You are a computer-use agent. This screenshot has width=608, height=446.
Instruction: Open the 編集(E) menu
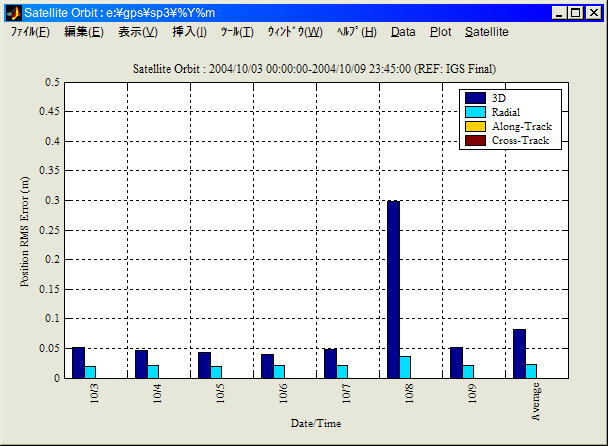tap(83, 32)
